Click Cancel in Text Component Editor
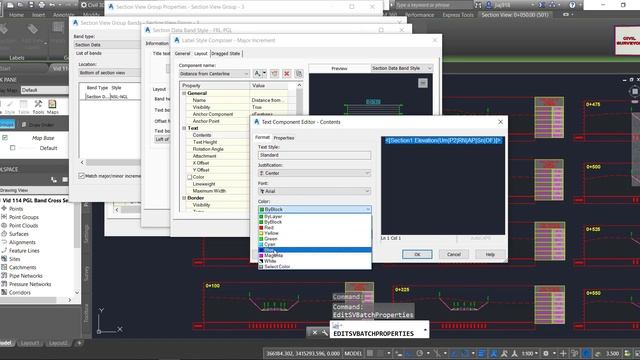The image size is (640, 360). 453,254
